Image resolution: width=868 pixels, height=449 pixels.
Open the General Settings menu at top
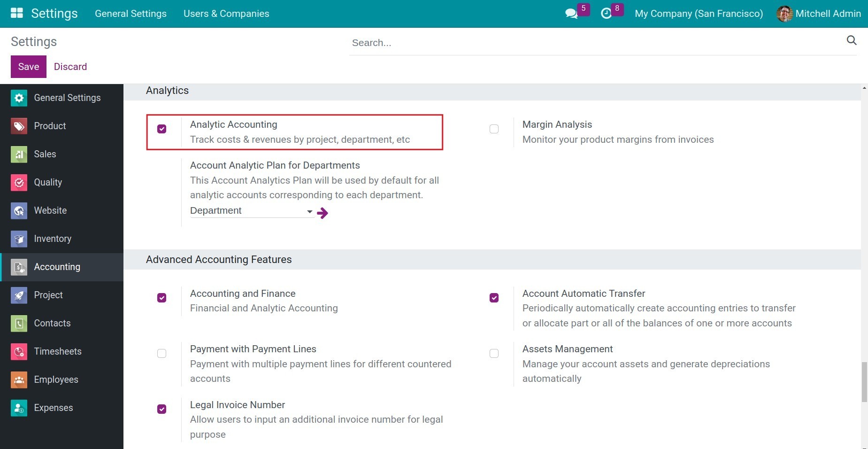coord(131,14)
